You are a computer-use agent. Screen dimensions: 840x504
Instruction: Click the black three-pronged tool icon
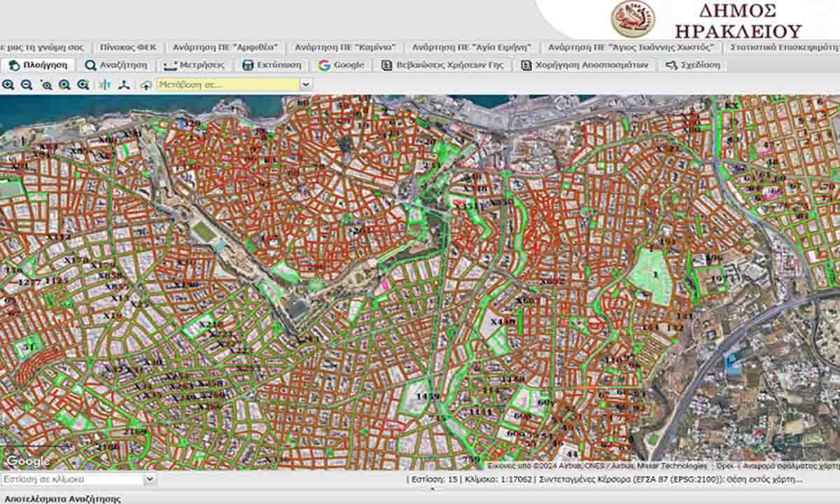[125, 85]
